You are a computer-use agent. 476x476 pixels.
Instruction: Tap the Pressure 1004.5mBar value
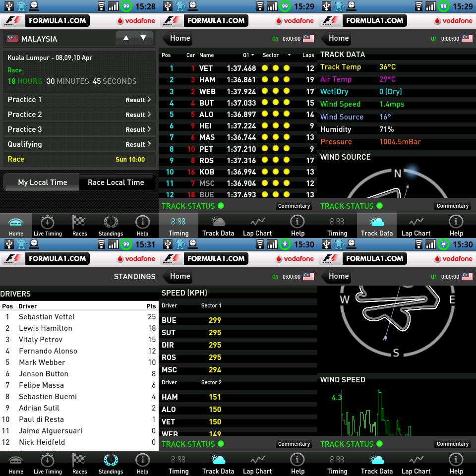400,142
